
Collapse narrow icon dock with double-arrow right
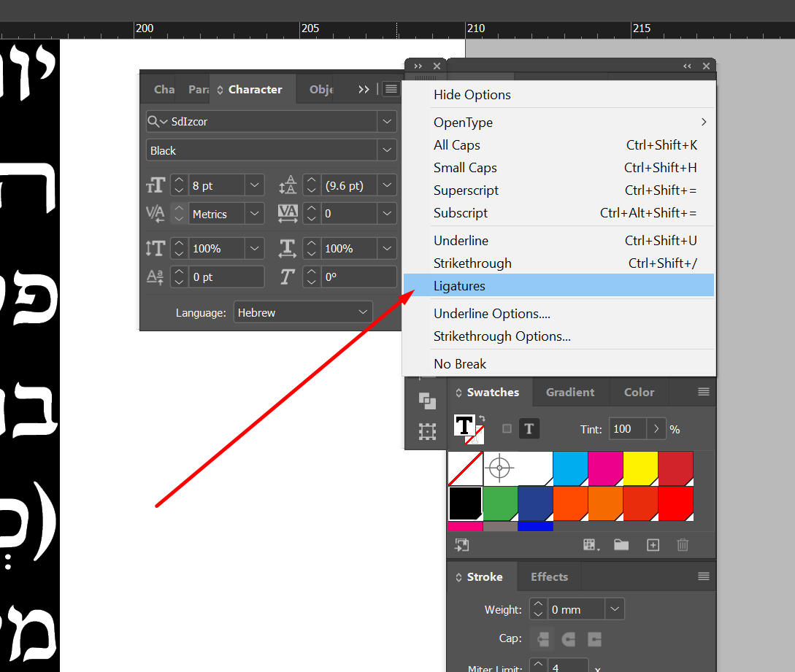click(x=418, y=66)
